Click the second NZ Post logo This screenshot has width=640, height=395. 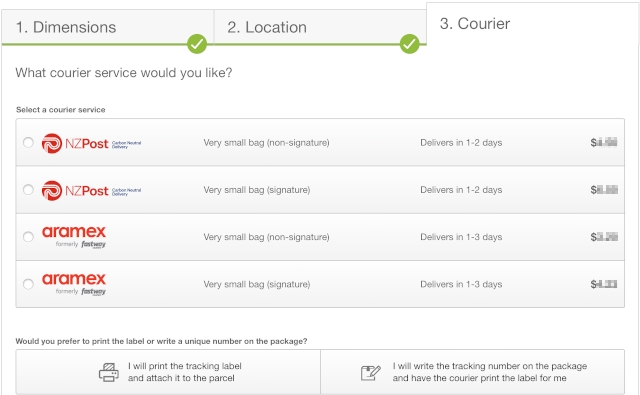pyautogui.click(x=91, y=191)
